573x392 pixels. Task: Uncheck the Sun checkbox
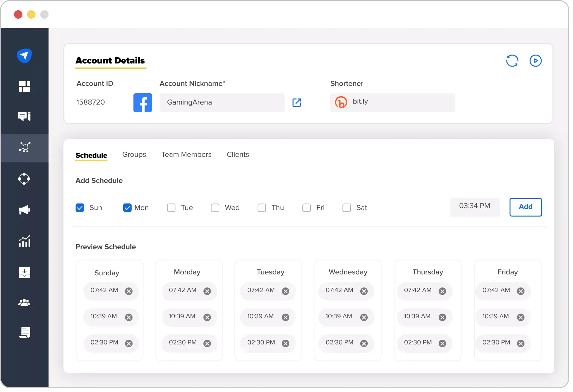coord(80,208)
